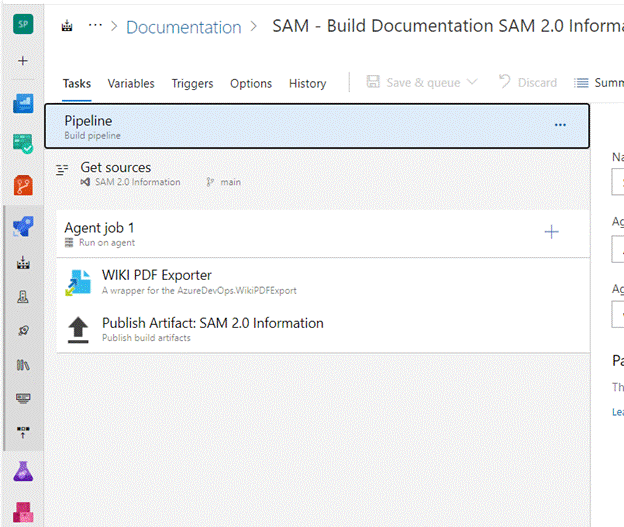624x527 pixels.
Task: Click the SAM 2.0 Information repository label
Action: pos(137,182)
